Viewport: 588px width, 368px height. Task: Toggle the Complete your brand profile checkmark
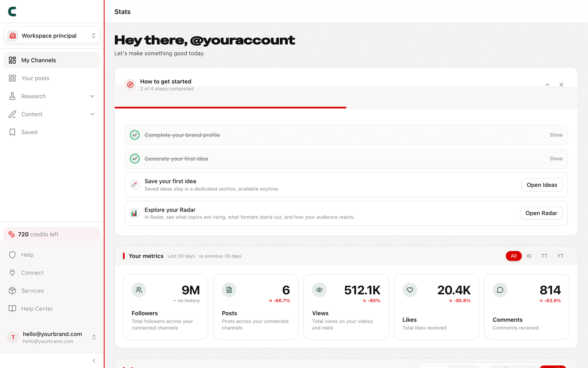[135, 135]
